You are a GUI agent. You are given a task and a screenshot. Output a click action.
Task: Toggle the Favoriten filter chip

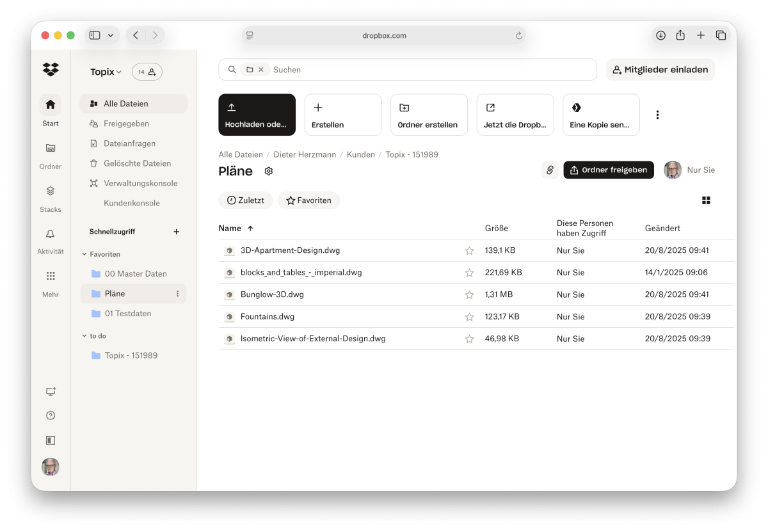308,200
